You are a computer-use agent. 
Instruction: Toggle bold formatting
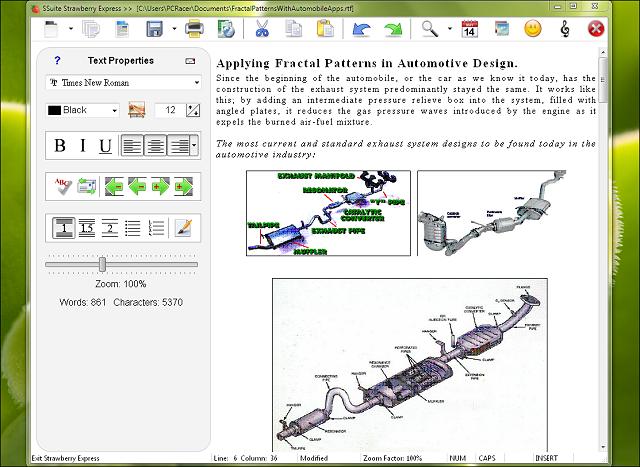(60, 145)
